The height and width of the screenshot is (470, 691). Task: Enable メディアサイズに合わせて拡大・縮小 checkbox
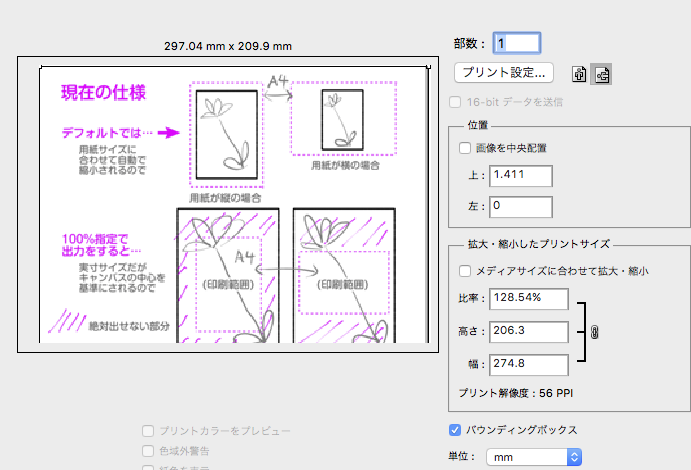465,270
